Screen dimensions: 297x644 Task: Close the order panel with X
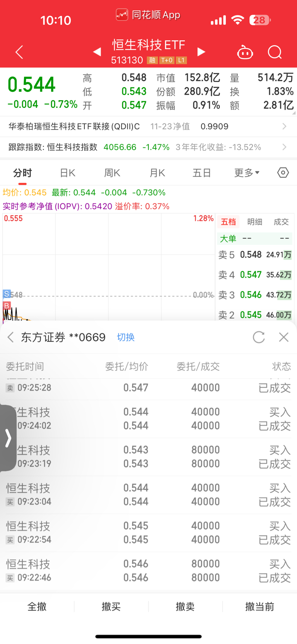coord(284,337)
